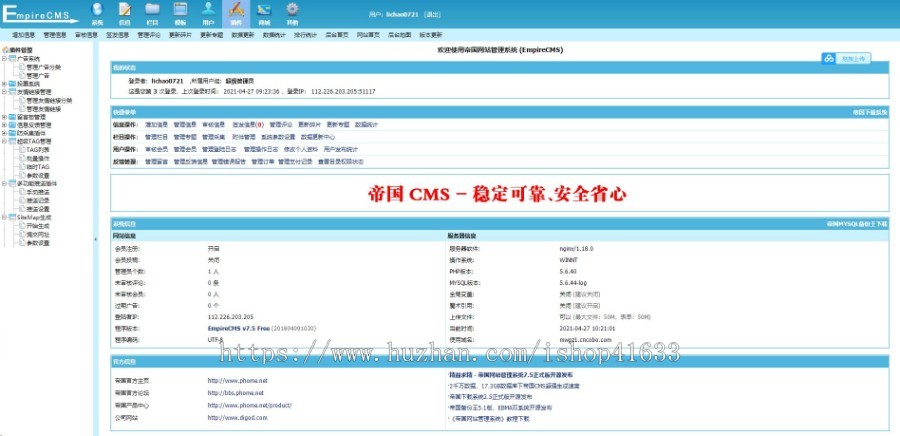Viewport: 900px width, 436px height.
Task: Select 后台首页 in the top submenu bar
Action: 336,35
